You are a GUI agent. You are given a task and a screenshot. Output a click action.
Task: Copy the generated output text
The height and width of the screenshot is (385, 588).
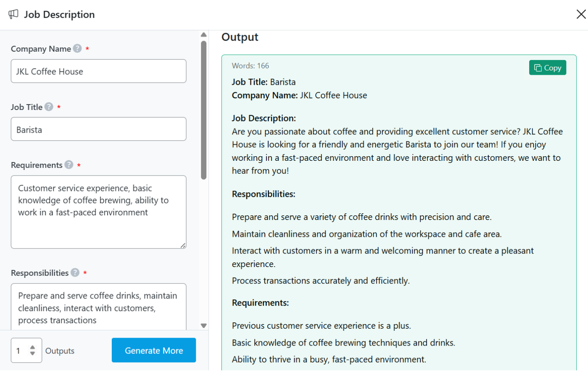click(x=547, y=68)
